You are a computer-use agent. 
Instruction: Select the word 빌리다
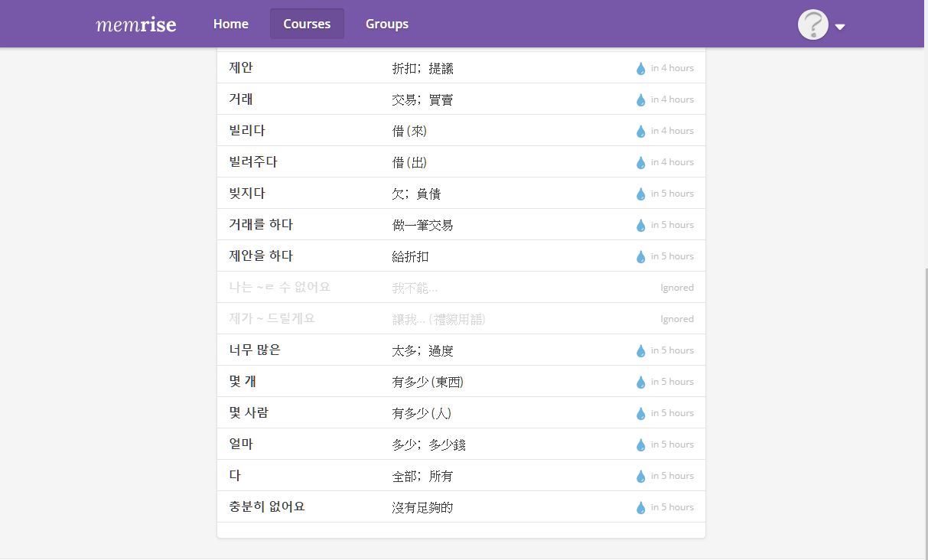[x=247, y=130]
